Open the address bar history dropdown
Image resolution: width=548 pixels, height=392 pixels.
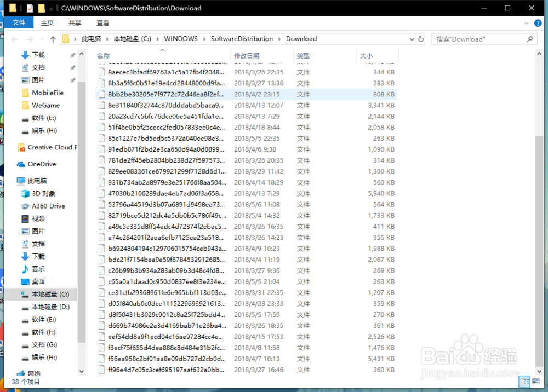pos(412,39)
